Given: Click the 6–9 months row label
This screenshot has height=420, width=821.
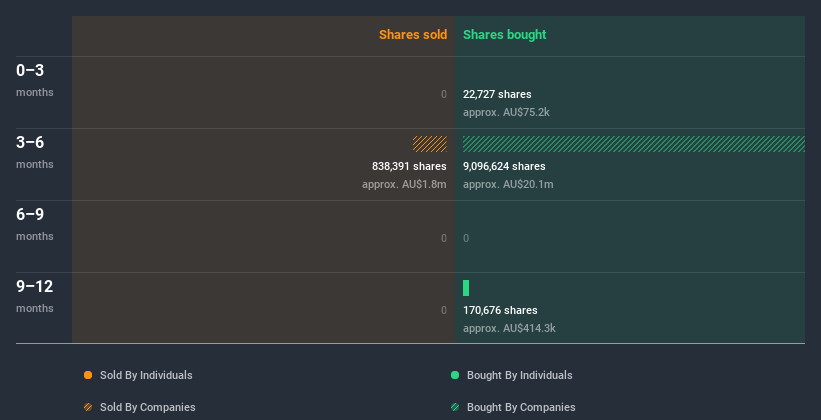Looking at the screenshot, I should [35, 224].
